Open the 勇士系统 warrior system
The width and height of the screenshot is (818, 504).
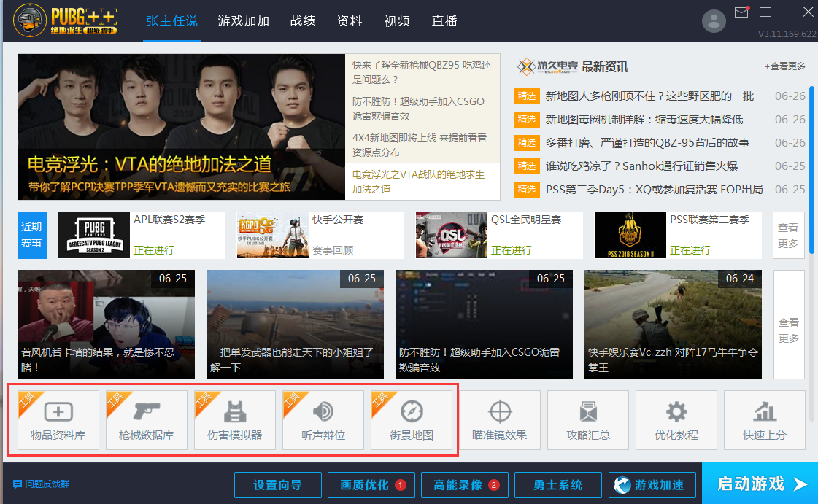tap(558, 485)
